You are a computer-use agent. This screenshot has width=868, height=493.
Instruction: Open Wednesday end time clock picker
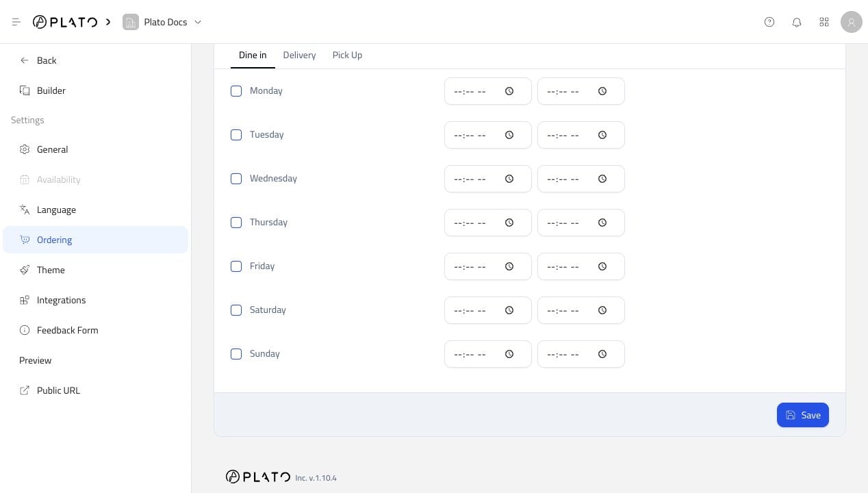[602, 179]
